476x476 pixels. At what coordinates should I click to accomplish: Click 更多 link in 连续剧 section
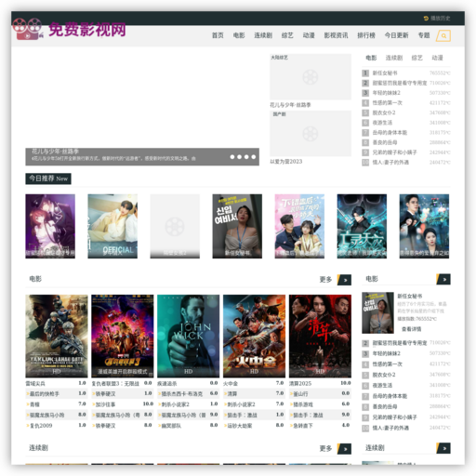click(325, 448)
